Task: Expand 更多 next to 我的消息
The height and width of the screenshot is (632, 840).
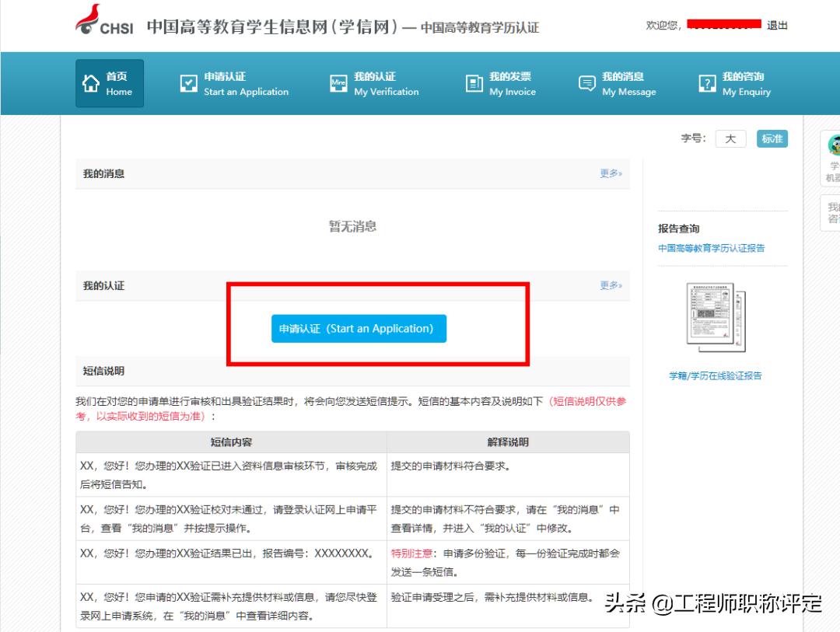Action: pos(611,173)
